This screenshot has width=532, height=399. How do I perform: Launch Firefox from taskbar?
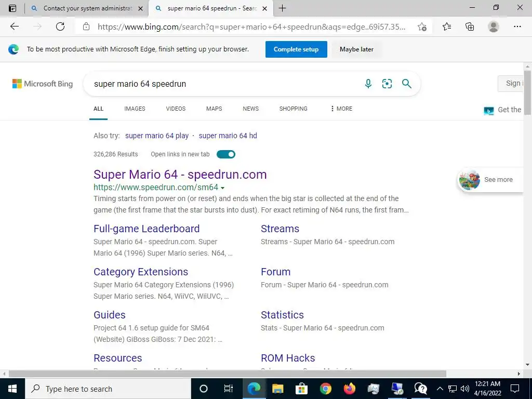click(x=349, y=389)
